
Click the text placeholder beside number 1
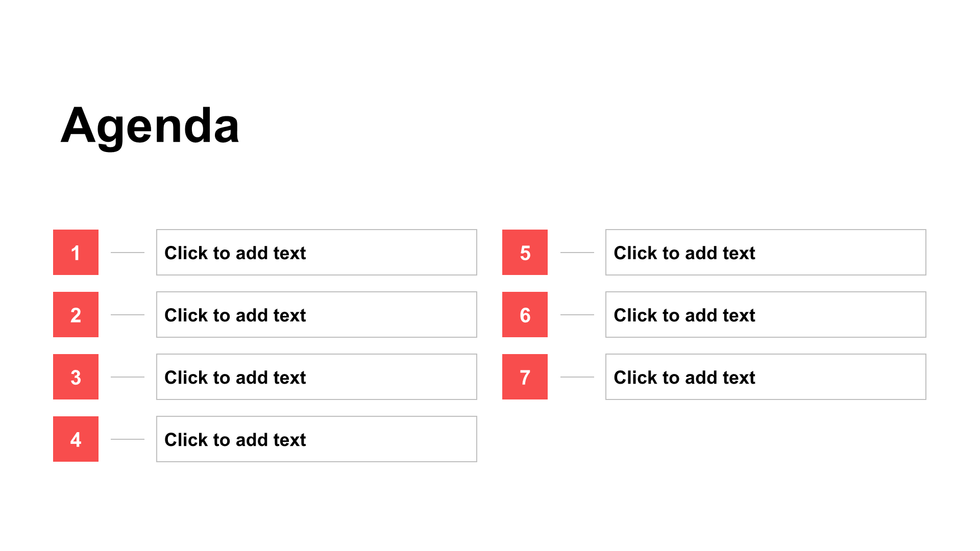(x=316, y=252)
